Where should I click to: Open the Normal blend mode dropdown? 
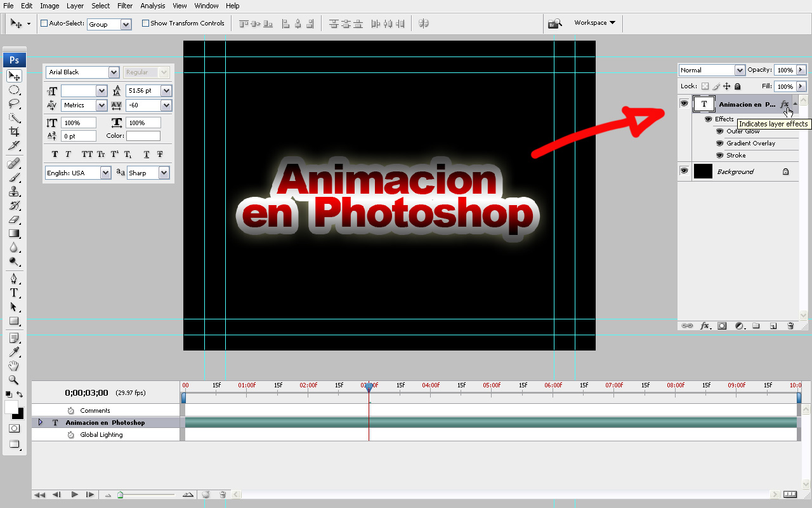pos(740,70)
